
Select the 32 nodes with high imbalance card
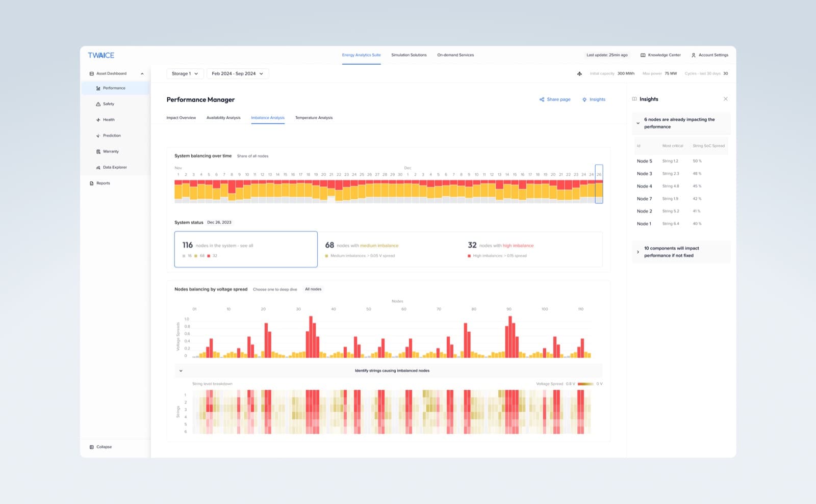pyautogui.click(x=531, y=249)
